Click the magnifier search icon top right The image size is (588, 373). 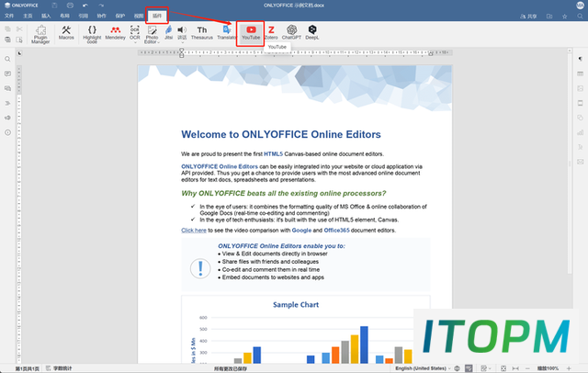coord(580,17)
